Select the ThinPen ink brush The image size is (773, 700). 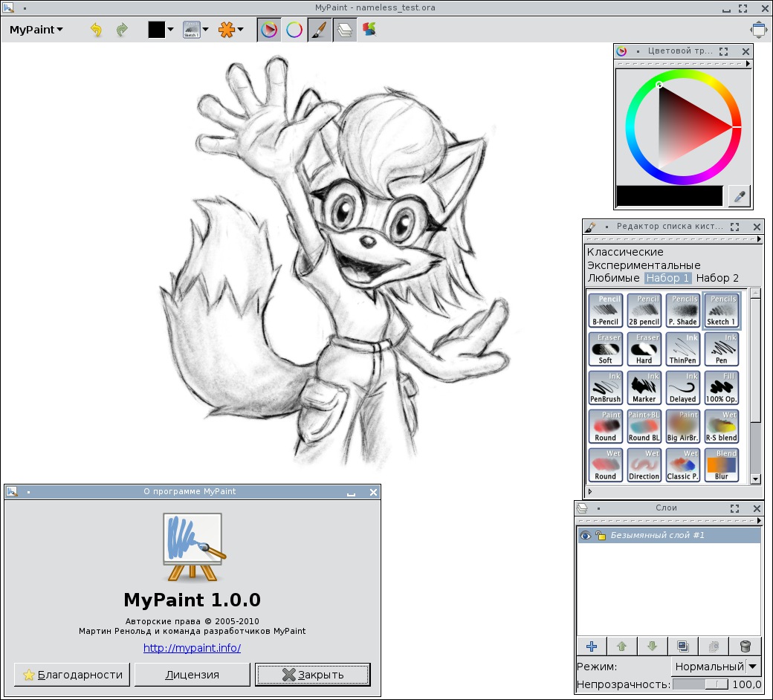point(683,349)
